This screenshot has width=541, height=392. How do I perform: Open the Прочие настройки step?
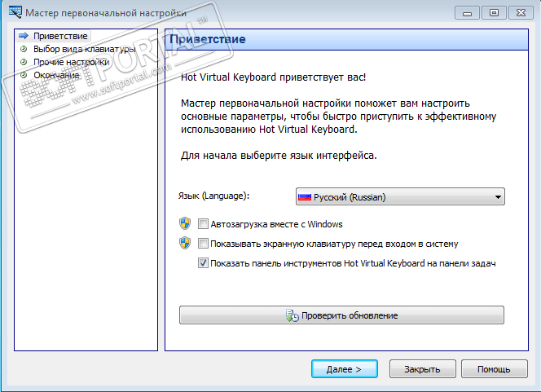pos(72,62)
